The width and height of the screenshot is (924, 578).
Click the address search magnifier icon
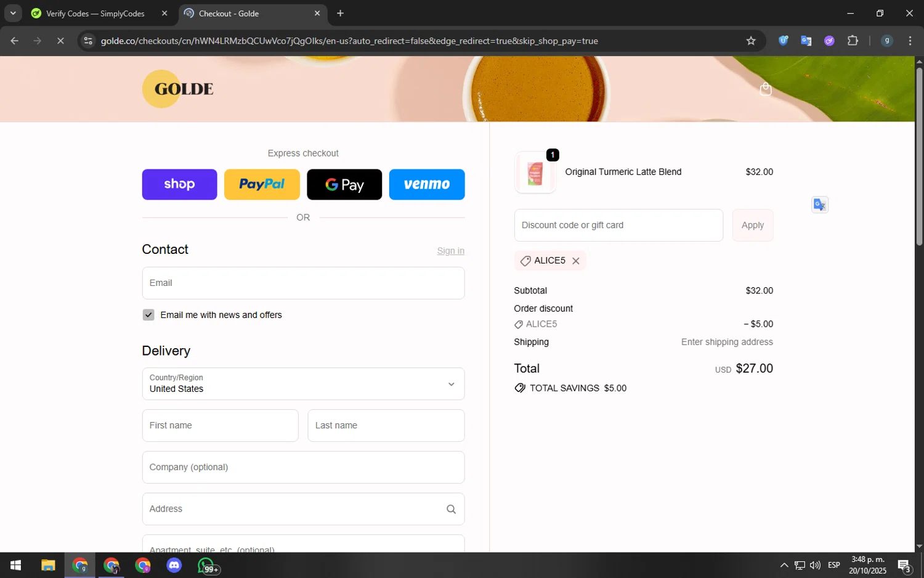click(451, 509)
